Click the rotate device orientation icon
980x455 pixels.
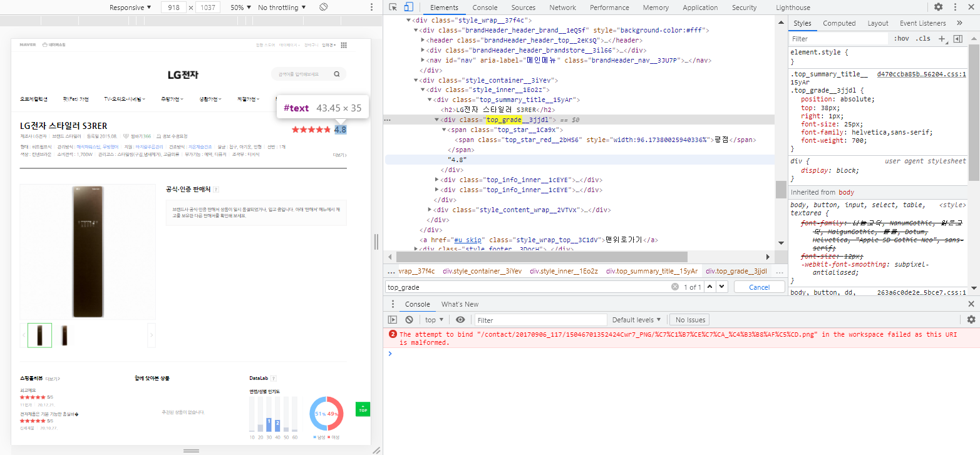tap(324, 7)
